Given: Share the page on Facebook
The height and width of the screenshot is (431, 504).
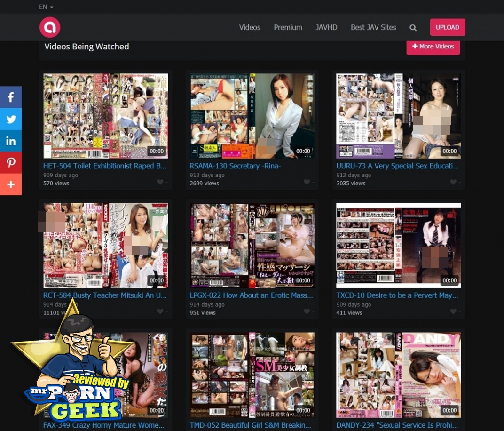Looking at the screenshot, I should click(x=11, y=97).
